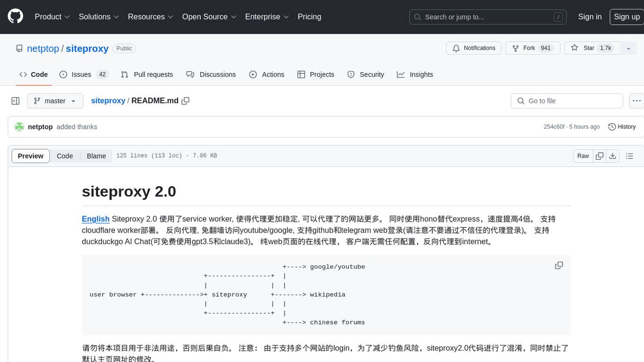Open the siteproxy repository link in header
644x362 pixels.
[87, 48]
